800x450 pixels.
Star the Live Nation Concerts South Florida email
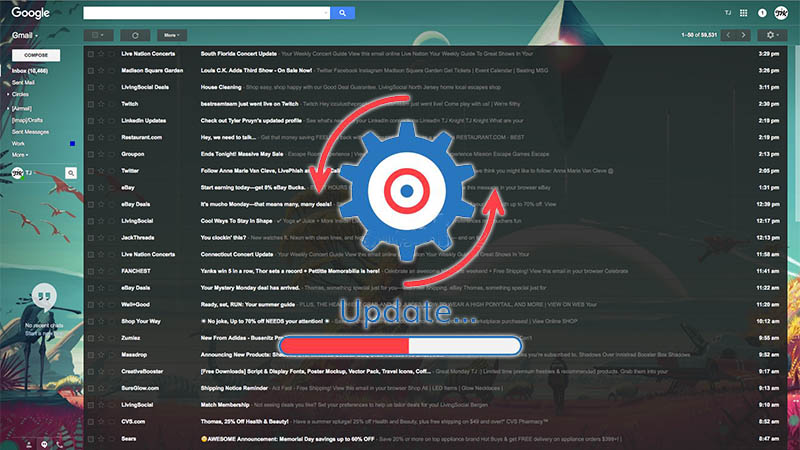[101, 54]
